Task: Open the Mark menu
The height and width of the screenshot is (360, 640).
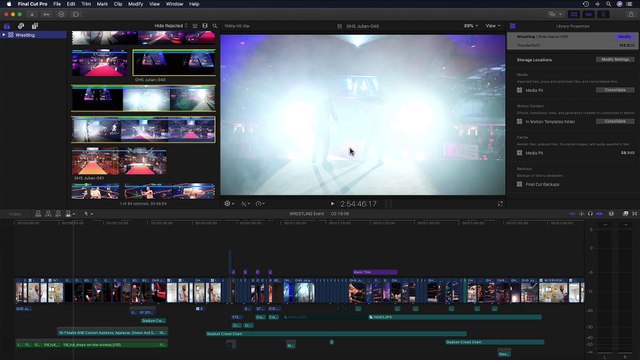Action: pyautogui.click(x=102, y=4)
